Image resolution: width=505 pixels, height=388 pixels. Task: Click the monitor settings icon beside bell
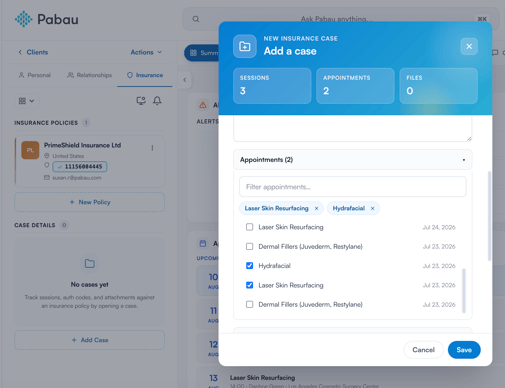(x=141, y=101)
